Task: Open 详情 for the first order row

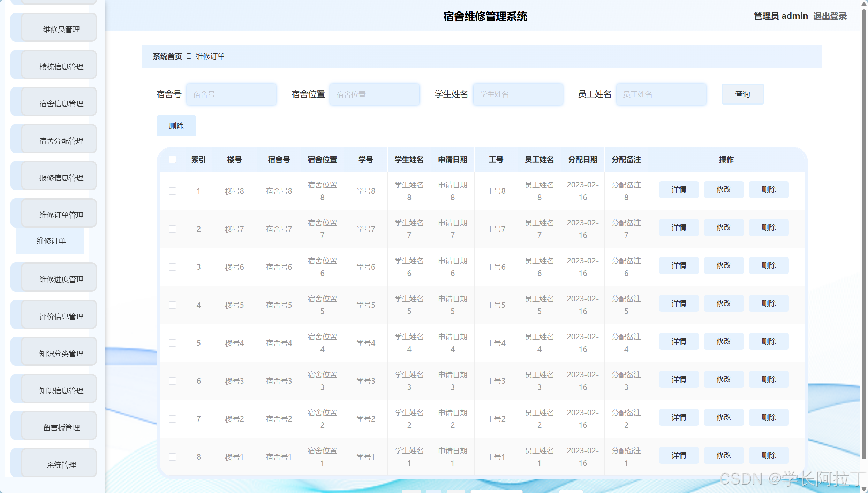Action: click(679, 189)
